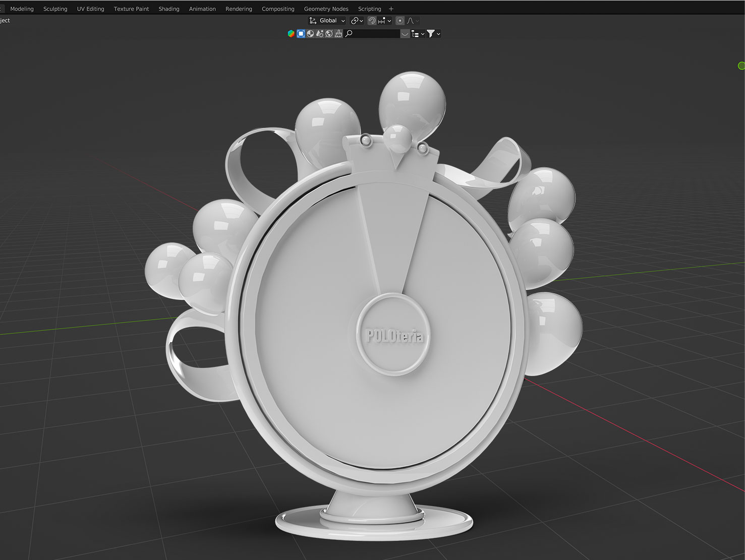Screen dimensions: 745x560
Task: Click the pie-shaded sphere icon
Action: (310, 34)
